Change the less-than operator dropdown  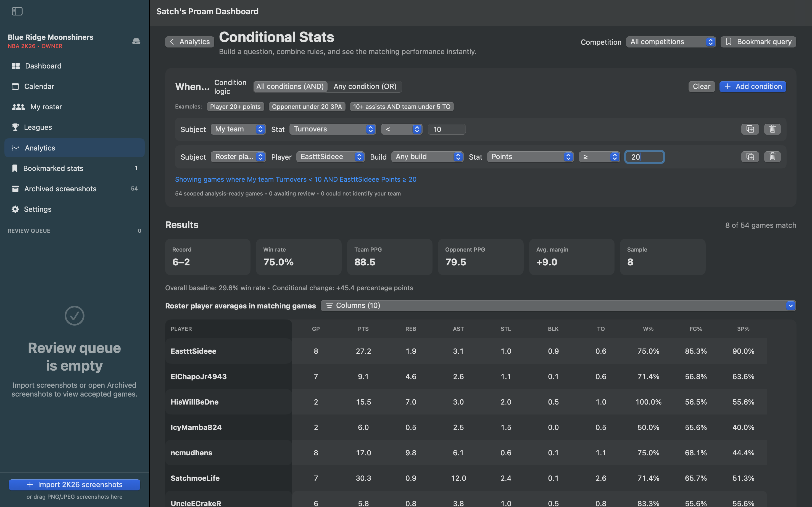tap(402, 129)
